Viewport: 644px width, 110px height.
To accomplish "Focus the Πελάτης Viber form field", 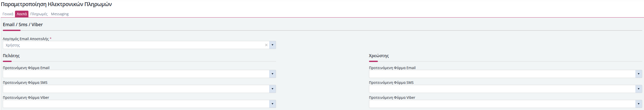I will tap(136, 104).
